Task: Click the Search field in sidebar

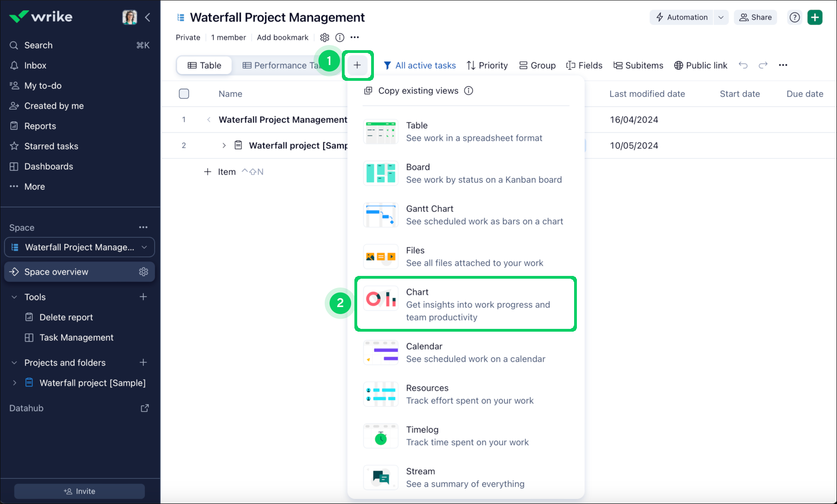Action: click(x=39, y=46)
